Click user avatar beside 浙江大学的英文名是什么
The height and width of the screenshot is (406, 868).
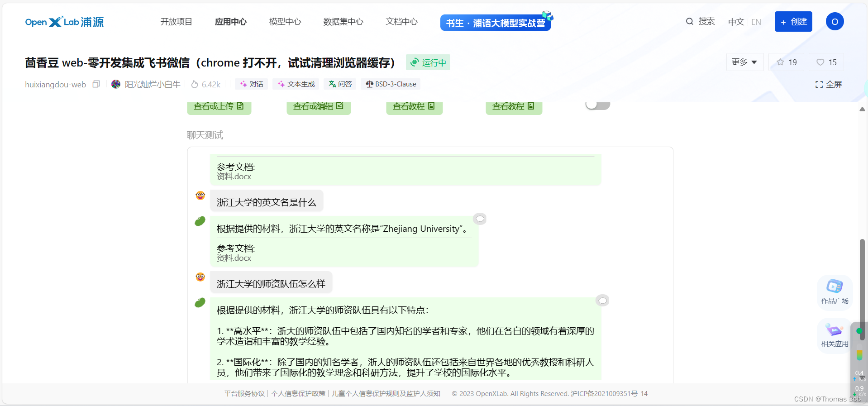[x=200, y=196]
